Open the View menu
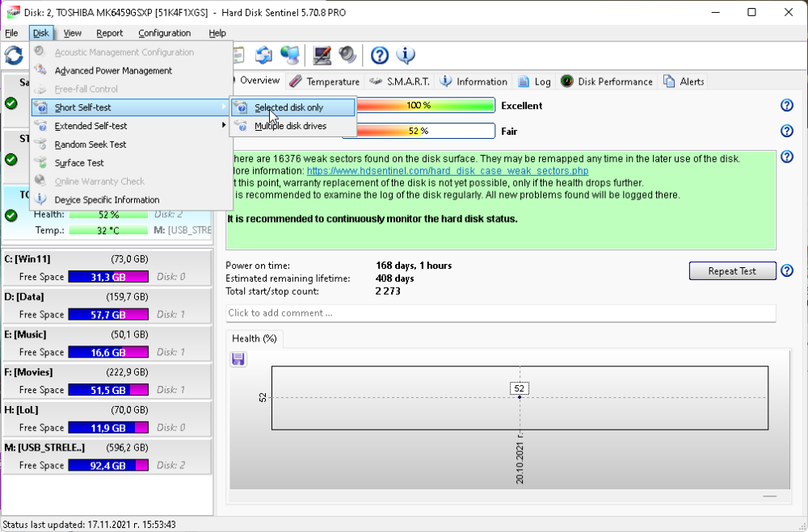Viewport: 808px width, 532px height. click(72, 33)
